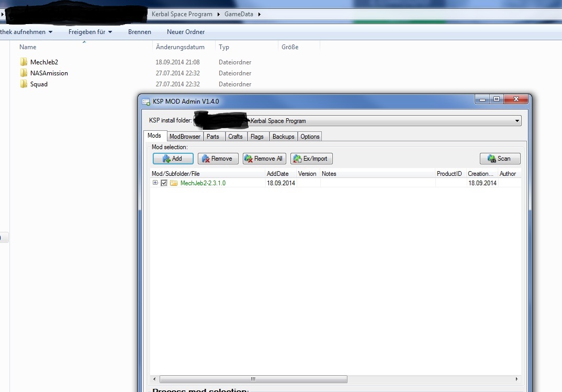Sort by the Änderungsdatum column header
This screenshot has height=392, width=562.
point(180,47)
